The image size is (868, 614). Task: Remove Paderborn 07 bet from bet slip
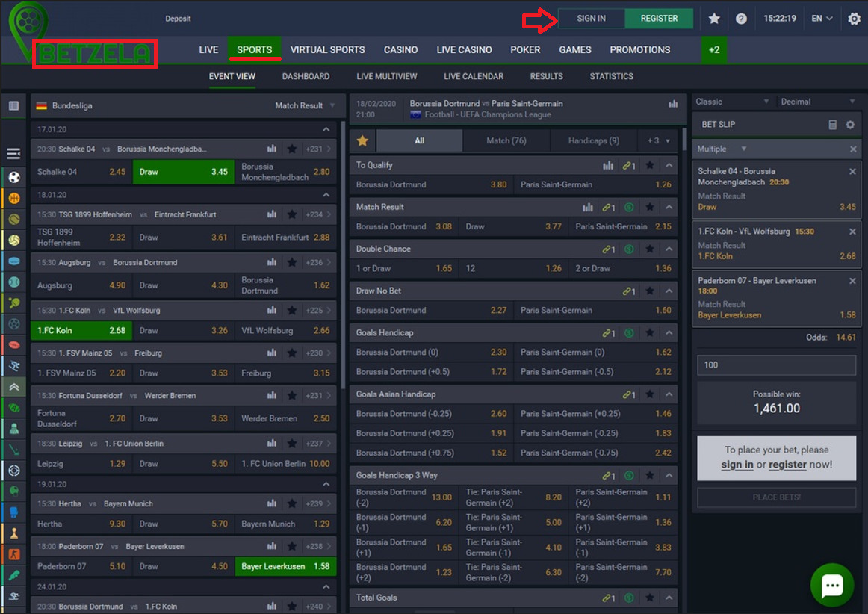[852, 282]
